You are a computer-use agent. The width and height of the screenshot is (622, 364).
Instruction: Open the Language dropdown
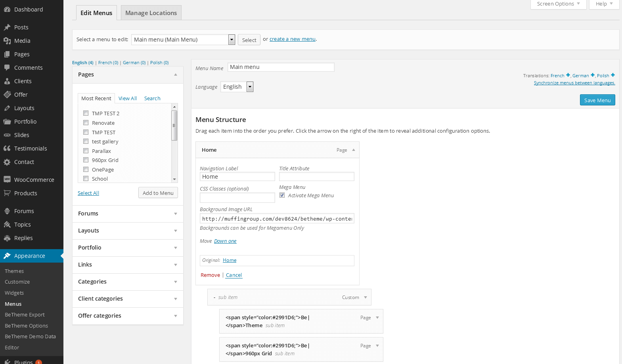click(x=250, y=87)
